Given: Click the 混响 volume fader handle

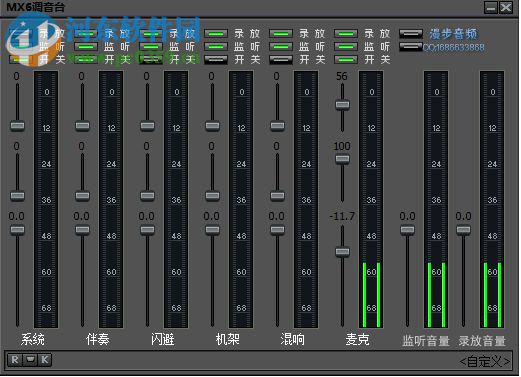Looking at the screenshot, I should coord(277,230).
